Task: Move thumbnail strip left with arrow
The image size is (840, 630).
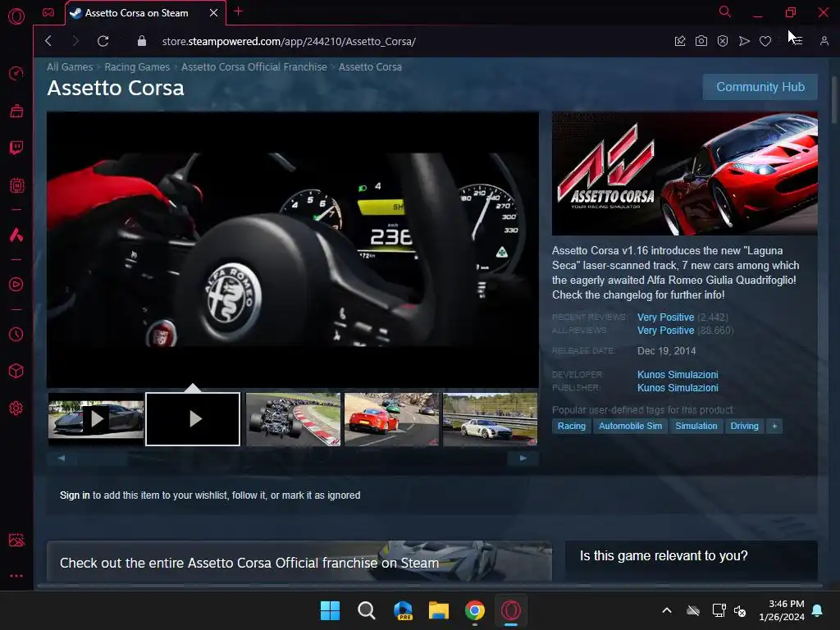Action: (61, 458)
